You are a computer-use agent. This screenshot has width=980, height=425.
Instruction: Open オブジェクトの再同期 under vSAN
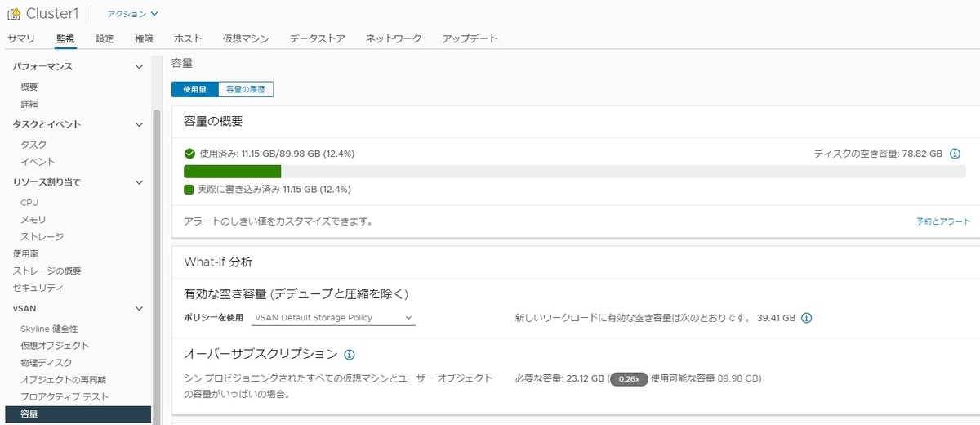point(63,379)
